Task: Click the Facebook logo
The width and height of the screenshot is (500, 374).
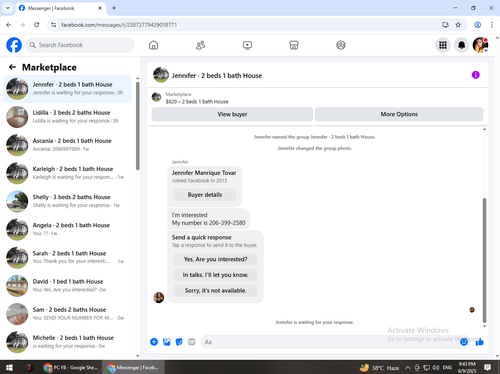Action: [14, 45]
